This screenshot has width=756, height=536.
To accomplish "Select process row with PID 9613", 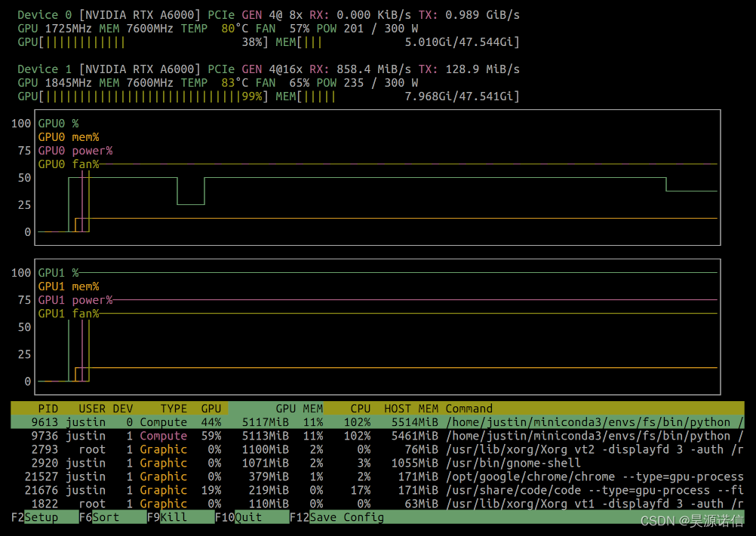I will pos(377,422).
